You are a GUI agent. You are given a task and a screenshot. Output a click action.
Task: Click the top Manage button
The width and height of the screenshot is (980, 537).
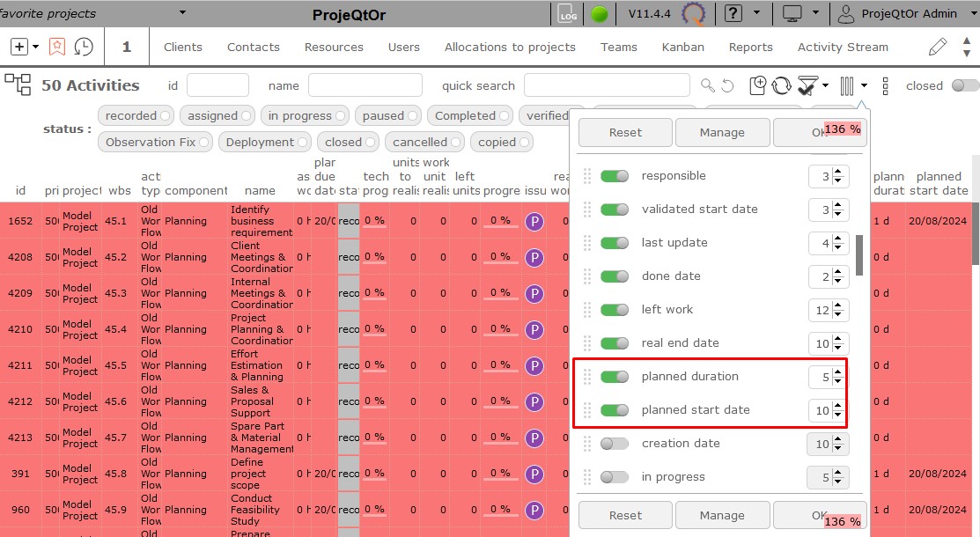723,133
